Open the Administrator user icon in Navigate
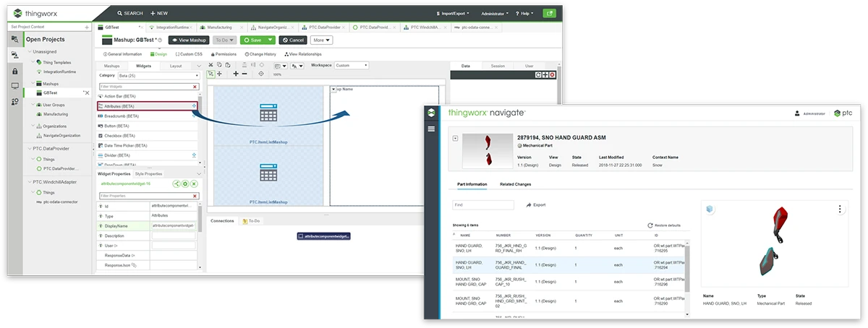 (797, 113)
